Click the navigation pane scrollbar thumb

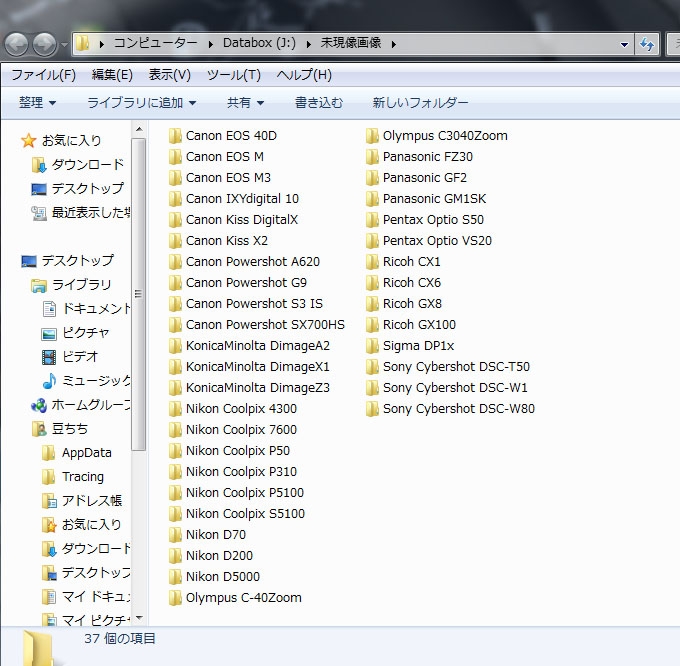pyautogui.click(x=139, y=295)
